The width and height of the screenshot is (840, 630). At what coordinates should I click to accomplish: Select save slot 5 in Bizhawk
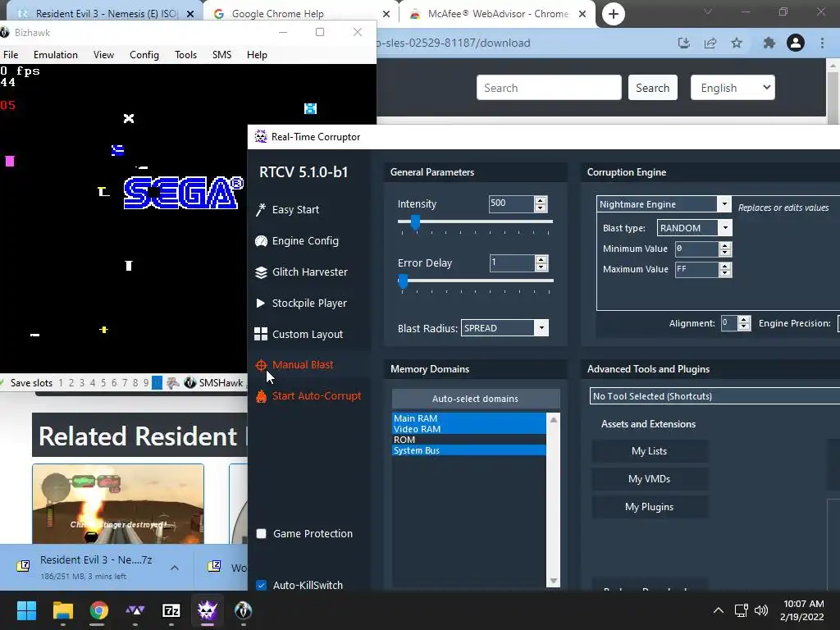[x=103, y=382]
